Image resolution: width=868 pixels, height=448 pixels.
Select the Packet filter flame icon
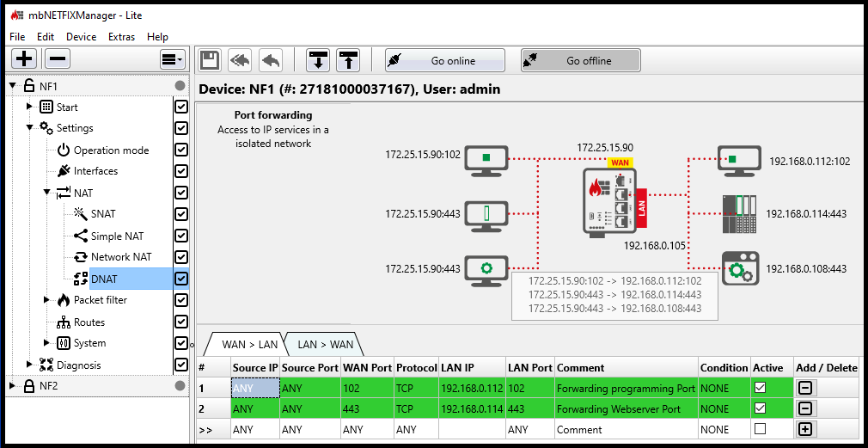pos(64,300)
